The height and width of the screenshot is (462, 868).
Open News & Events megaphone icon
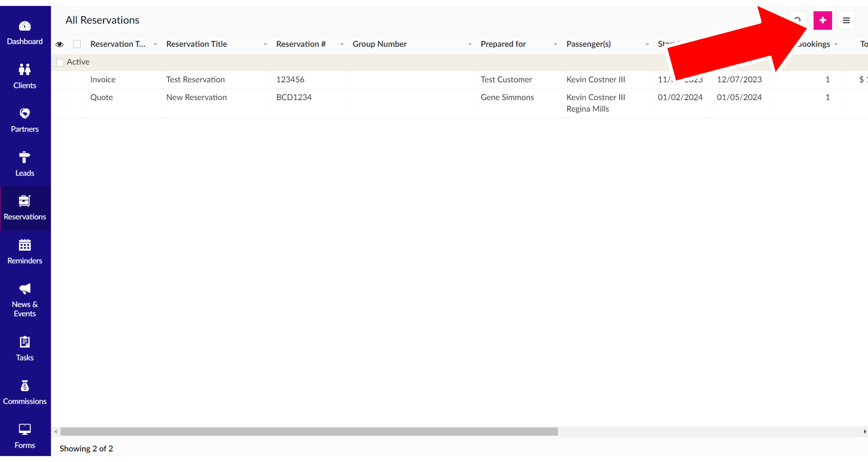(x=24, y=289)
